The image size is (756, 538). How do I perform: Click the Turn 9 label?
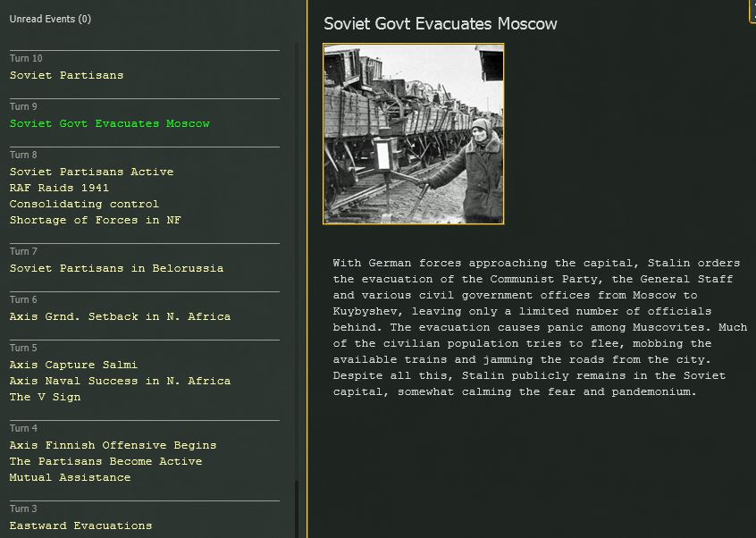click(x=23, y=106)
